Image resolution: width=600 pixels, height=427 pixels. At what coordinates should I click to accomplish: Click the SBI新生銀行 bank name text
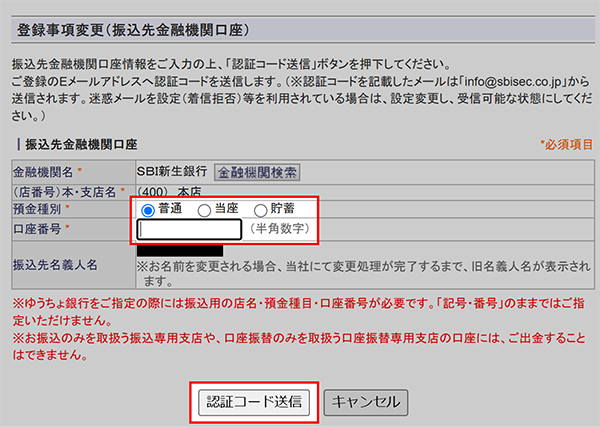pos(173,172)
